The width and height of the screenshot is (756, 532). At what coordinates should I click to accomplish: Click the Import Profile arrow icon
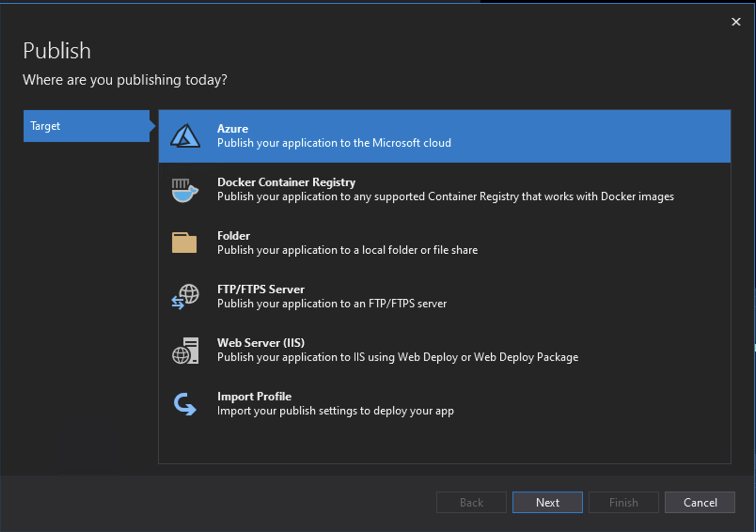click(185, 403)
